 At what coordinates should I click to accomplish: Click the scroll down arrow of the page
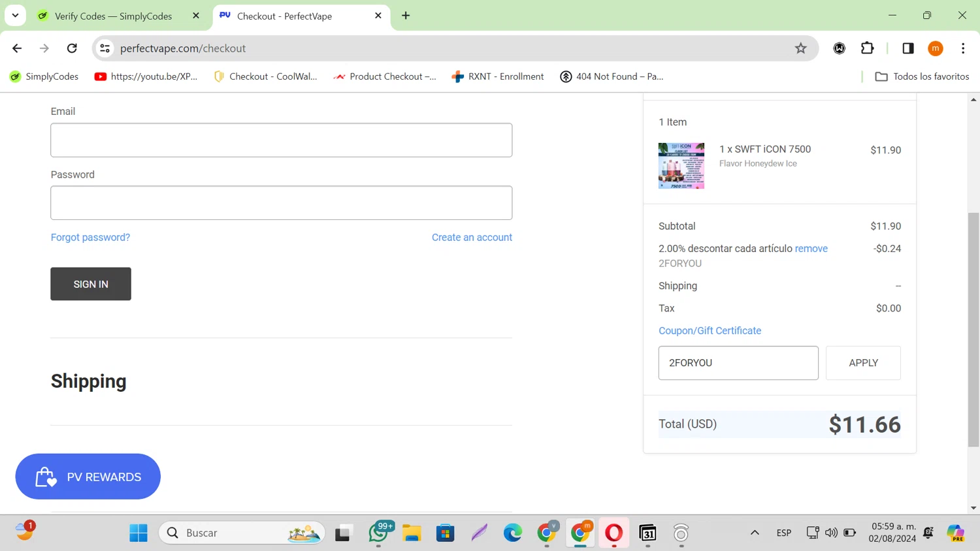pyautogui.click(x=973, y=508)
